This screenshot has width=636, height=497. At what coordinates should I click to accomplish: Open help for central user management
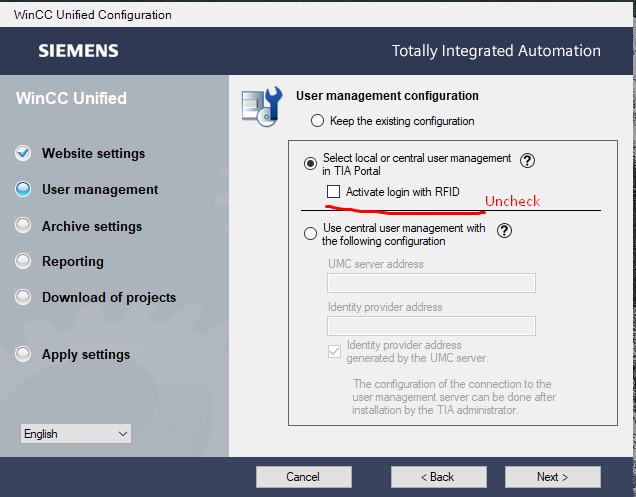pos(504,231)
